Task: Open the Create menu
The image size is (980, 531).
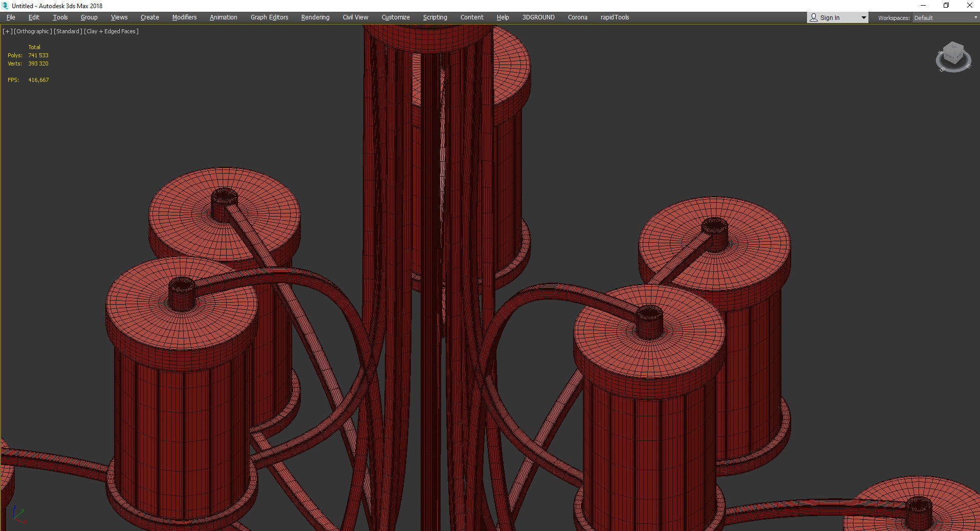Action: pos(150,17)
